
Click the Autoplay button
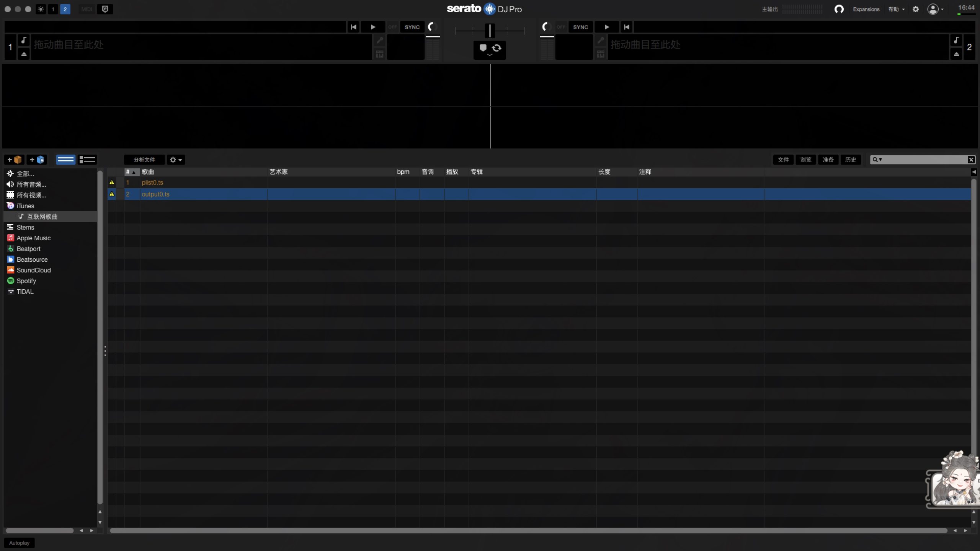(19, 543)
